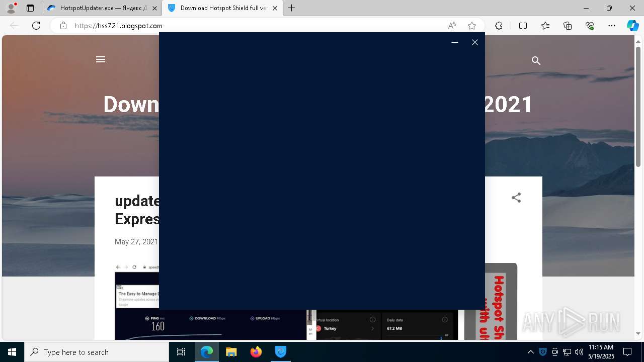Go back to the previous page
The width and height of the screenshot is (644, 362).
[14, 26]
